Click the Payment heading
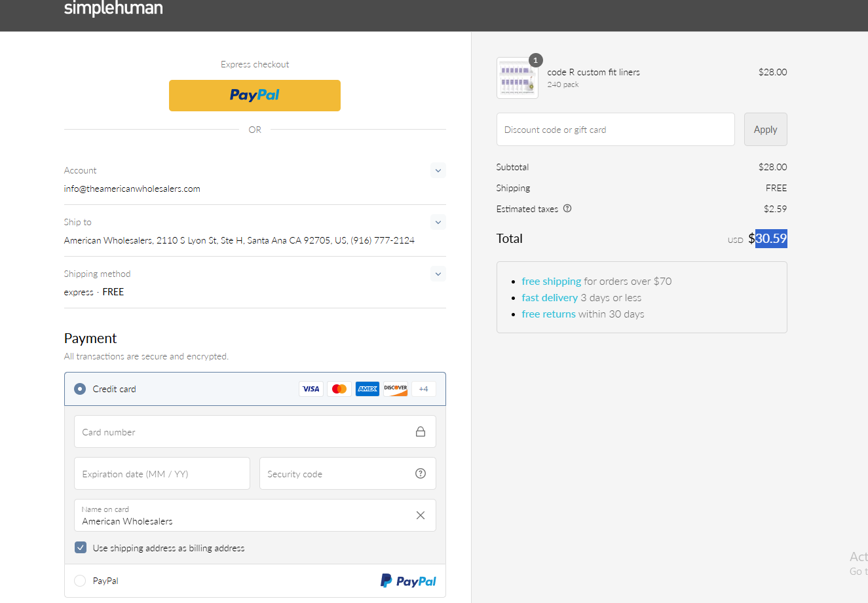This screenshot has height=603, width=868. [x=90, y=338]
